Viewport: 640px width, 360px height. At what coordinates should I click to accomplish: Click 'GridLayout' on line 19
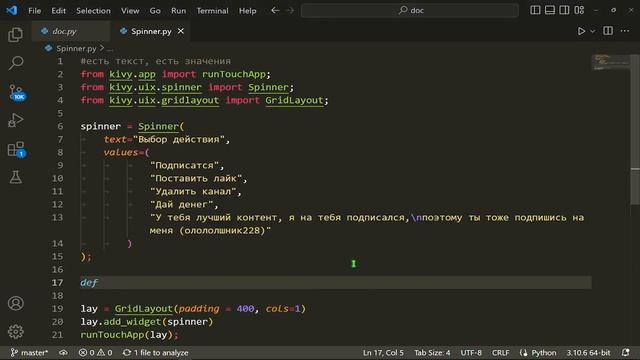pyautogui.click(x=143, y=309)
